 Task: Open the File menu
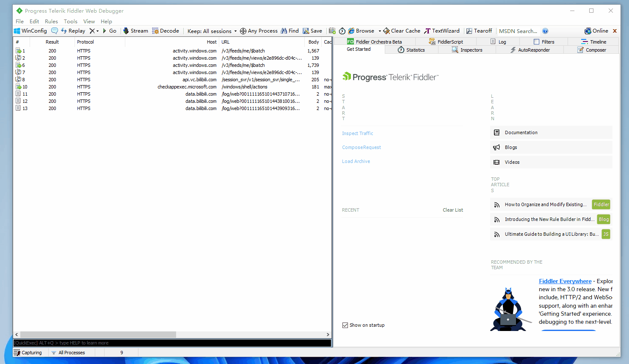tap(19, 22)
